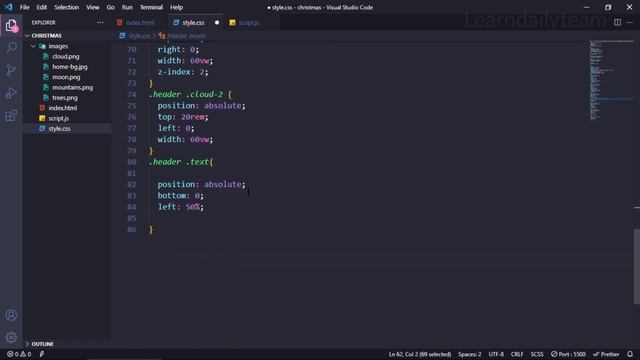This screenshot has height=360, width=640.
Task: Click Port : 5500 Live Server status
Action: click(568, 354)
